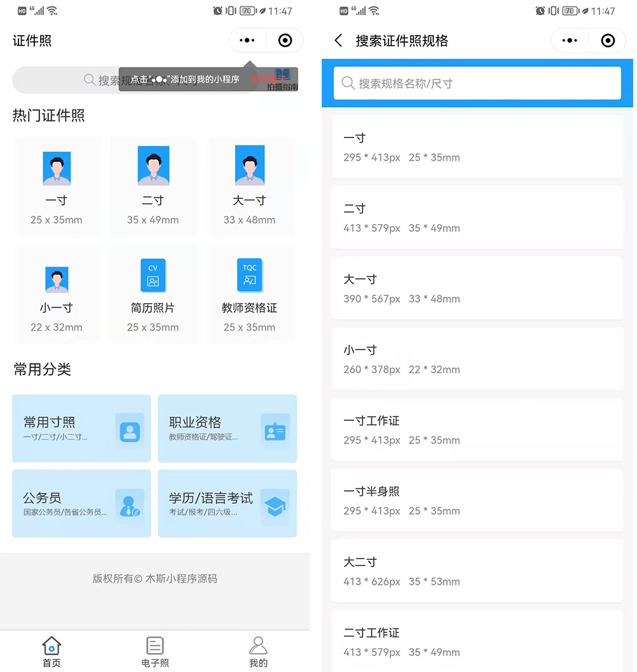Select 一寸工作证 from the spec list

[x=476, y=430]
